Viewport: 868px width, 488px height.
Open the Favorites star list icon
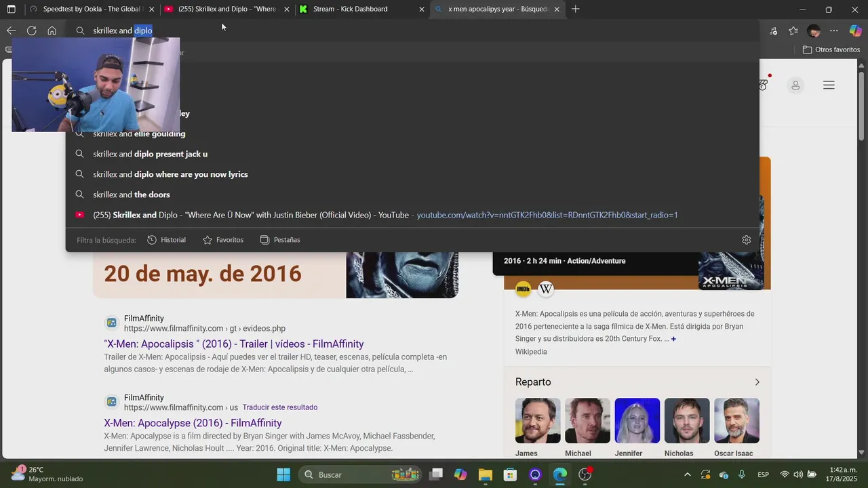(793, 30)
